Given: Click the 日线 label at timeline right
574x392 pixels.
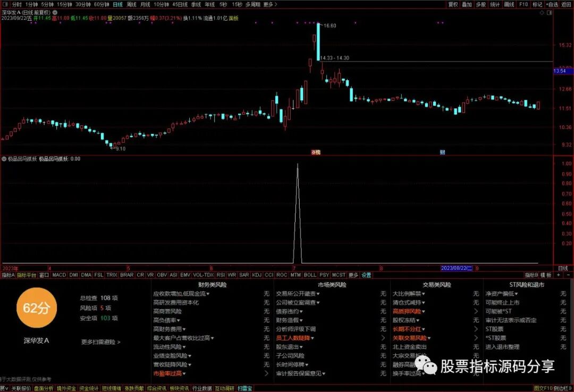Looking at the screenshot, I should click(x=563, y=268).
